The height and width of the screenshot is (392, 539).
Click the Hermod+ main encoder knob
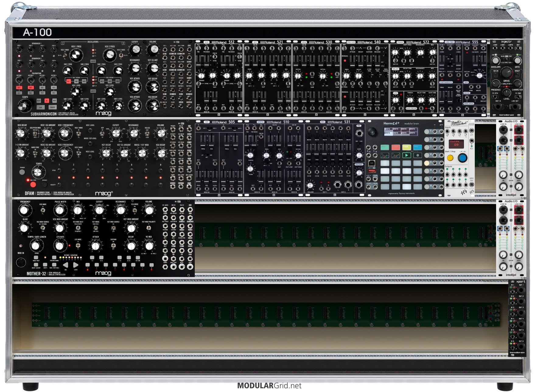[x=372, y=132]
